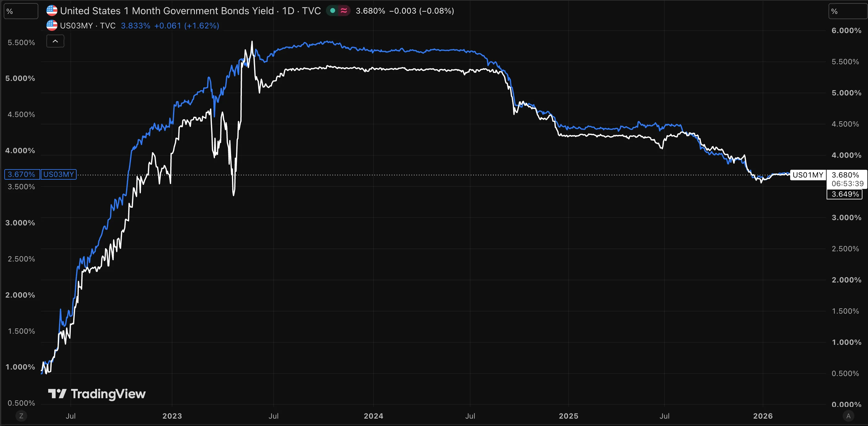
Task: Click the 2023 time axis label
Action: [x=172, y=416]
